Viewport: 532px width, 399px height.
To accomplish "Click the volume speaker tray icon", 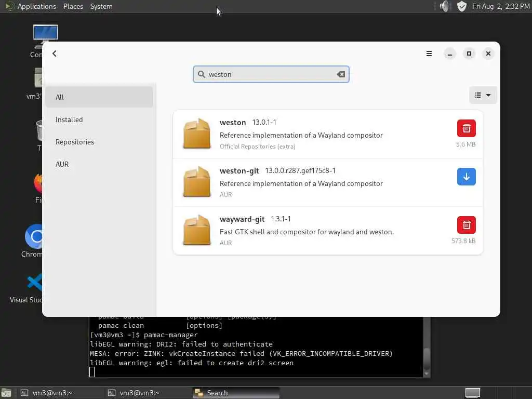I will point(444,6).
